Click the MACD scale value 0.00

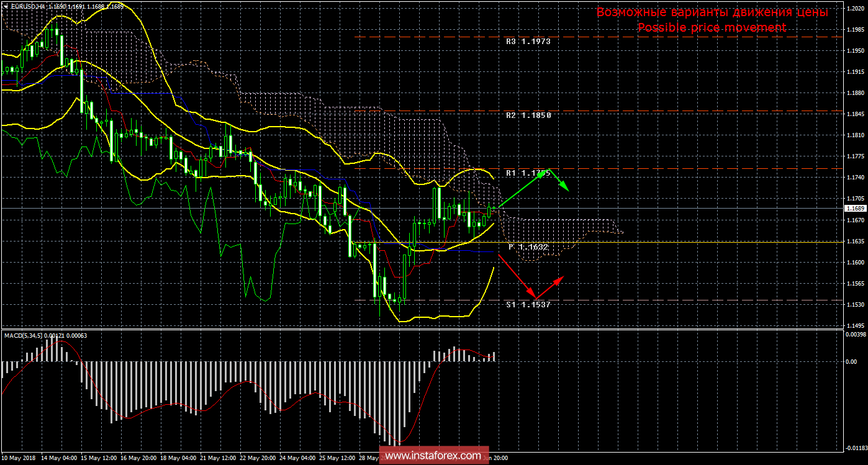[x=852, y=361]
